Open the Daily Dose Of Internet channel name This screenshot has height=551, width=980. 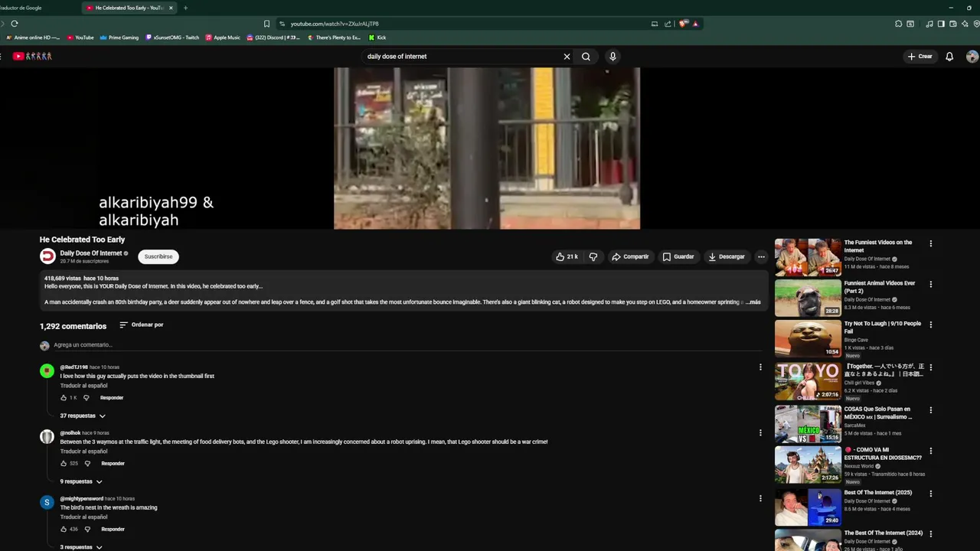[x=91, y=253]
